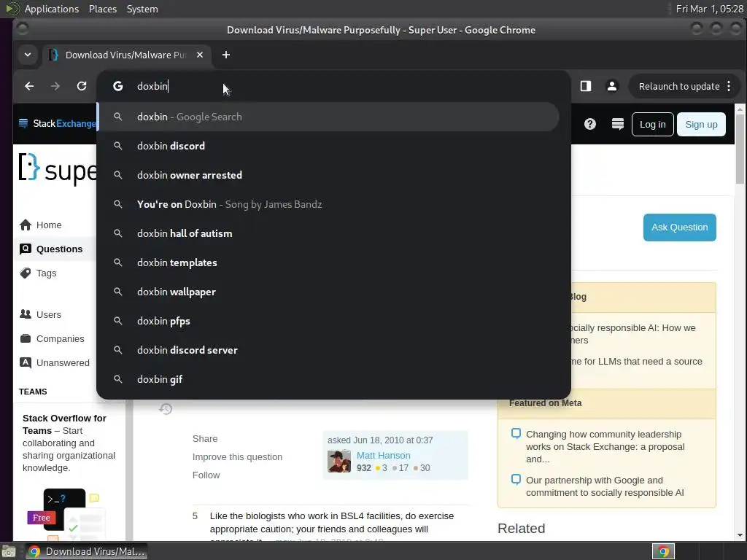This screenshot has width=747, height=560.
Task: Click the Unanswered sidebar icon
Action: [x=26, y=362]
